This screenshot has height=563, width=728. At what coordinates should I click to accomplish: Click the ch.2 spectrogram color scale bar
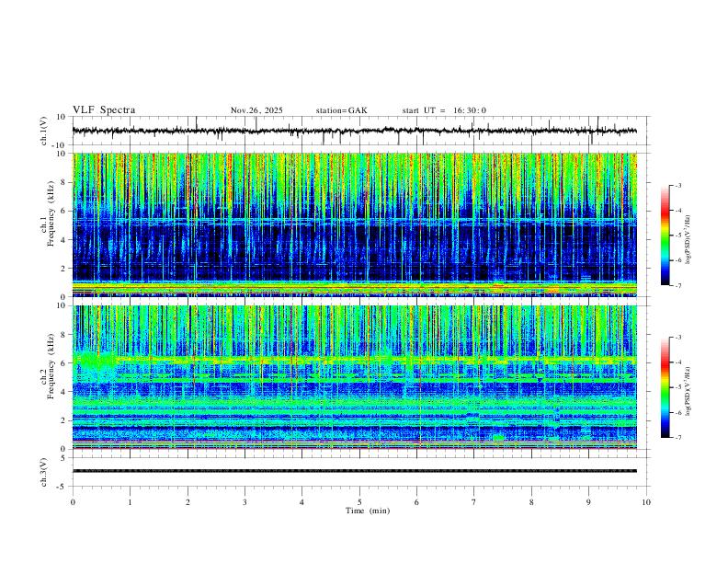(665, 387)
